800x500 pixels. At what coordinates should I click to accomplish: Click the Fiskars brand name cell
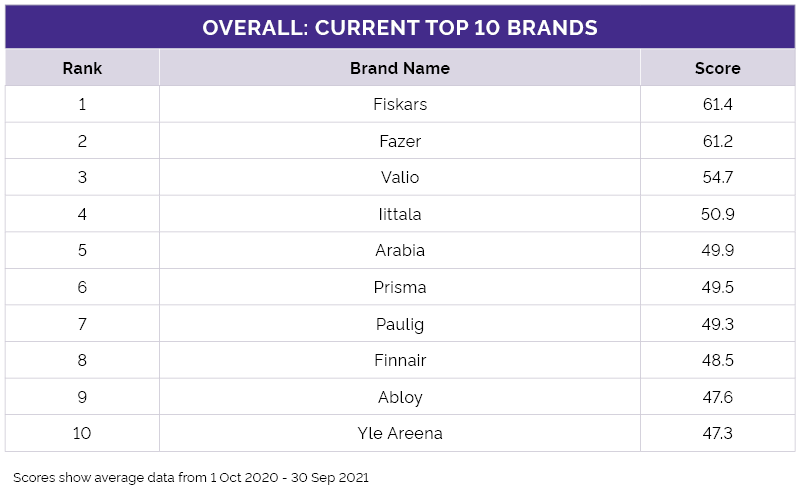(399, 104)
